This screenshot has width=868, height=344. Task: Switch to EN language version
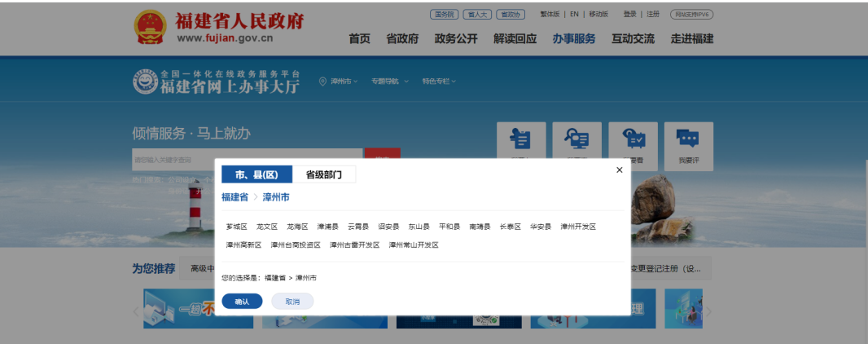click(574, 15)
